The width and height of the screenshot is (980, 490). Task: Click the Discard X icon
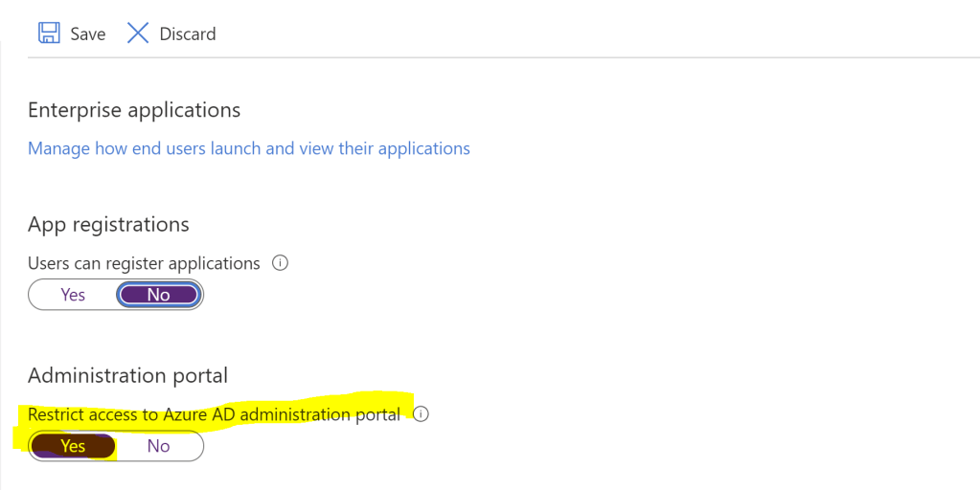(138, 33)
